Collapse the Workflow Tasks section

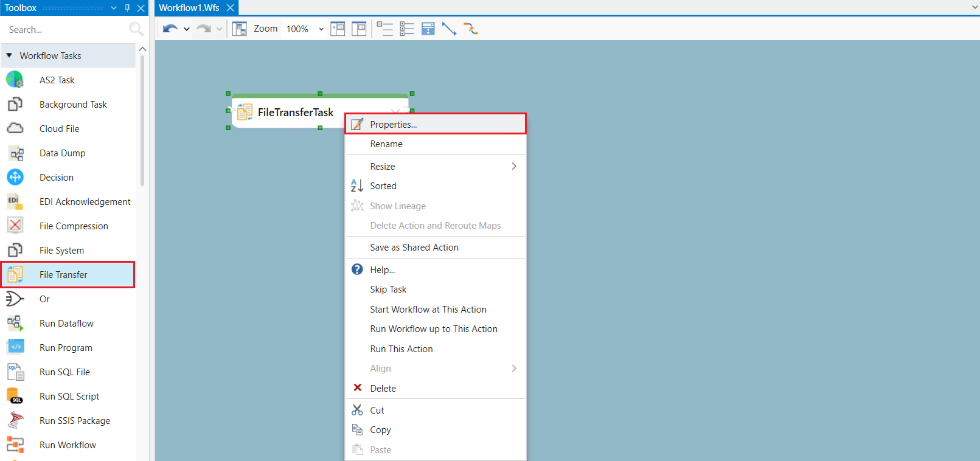click(9, 55)
